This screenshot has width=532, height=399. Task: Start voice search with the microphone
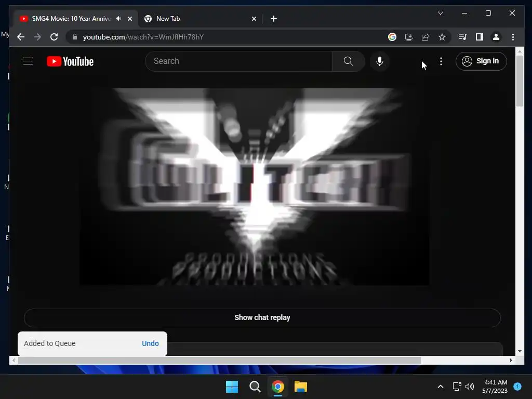click(x=380, y=61)
